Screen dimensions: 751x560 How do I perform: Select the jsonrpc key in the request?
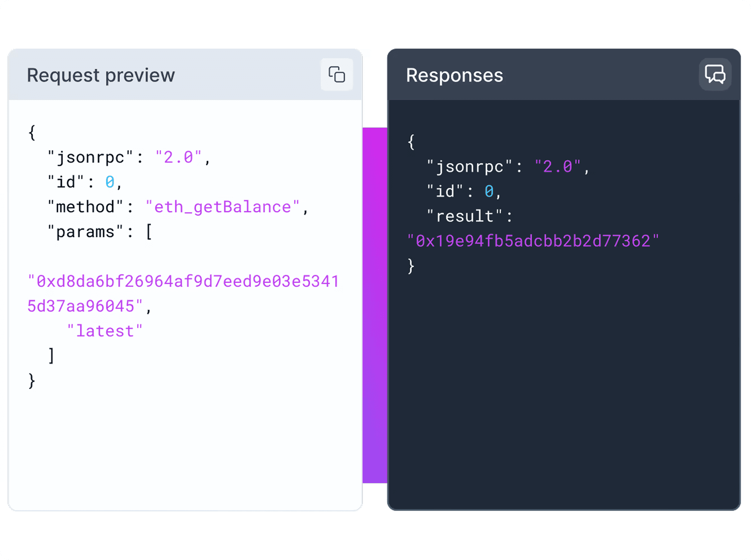pos(89,157)
